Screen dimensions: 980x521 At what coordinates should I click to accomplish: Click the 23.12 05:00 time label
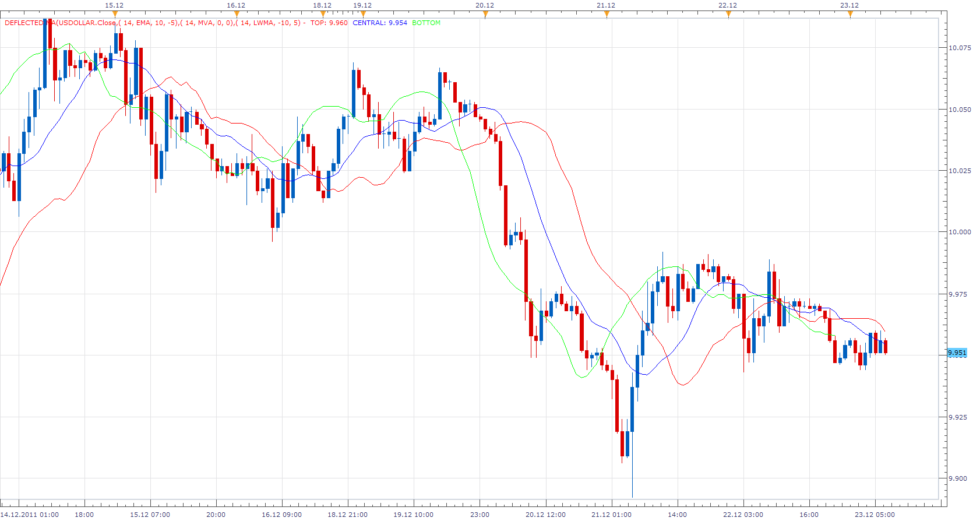875,515
